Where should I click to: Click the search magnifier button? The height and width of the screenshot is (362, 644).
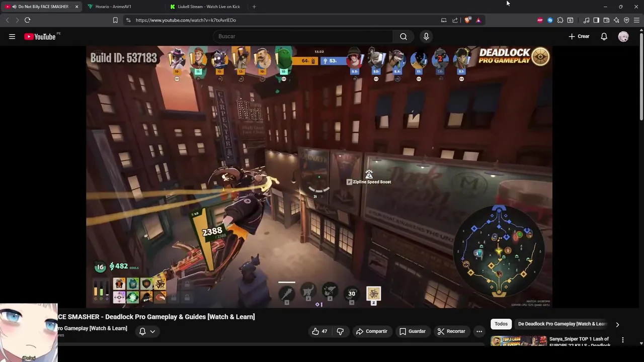click(404, 36)
